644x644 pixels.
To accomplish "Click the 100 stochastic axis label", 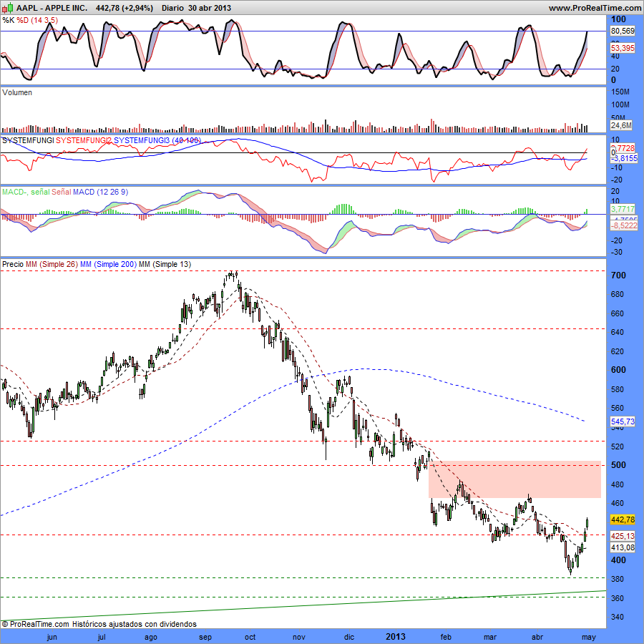I will (x=618, y=19).
